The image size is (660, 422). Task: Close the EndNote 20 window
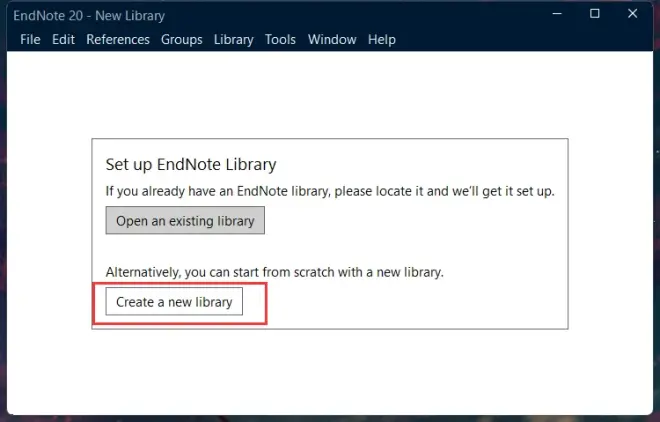(x=633, y=14)
